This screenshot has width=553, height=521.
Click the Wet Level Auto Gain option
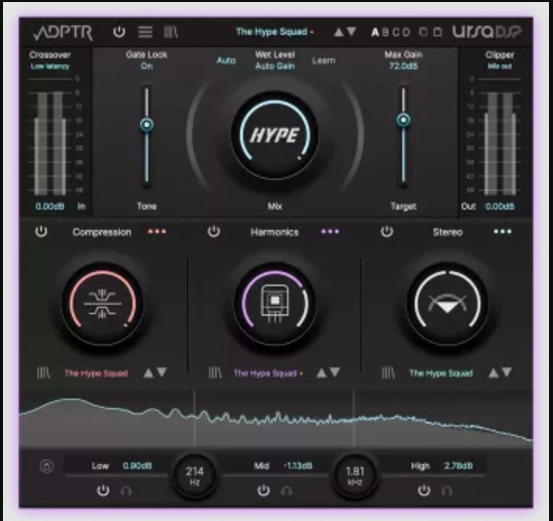click(x=275, y=66)
